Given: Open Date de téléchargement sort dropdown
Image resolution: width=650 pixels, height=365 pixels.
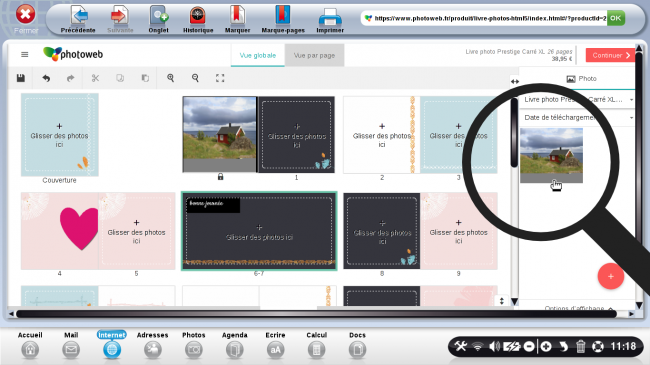Looking at the screenshot, I should (x=577, y=117).
